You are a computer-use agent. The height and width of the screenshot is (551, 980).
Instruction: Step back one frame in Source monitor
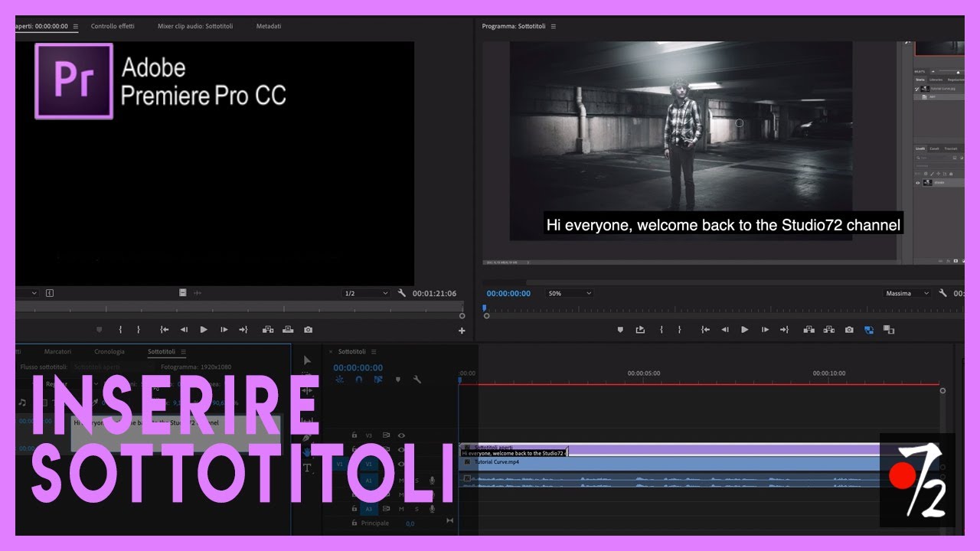pos(184,330)
